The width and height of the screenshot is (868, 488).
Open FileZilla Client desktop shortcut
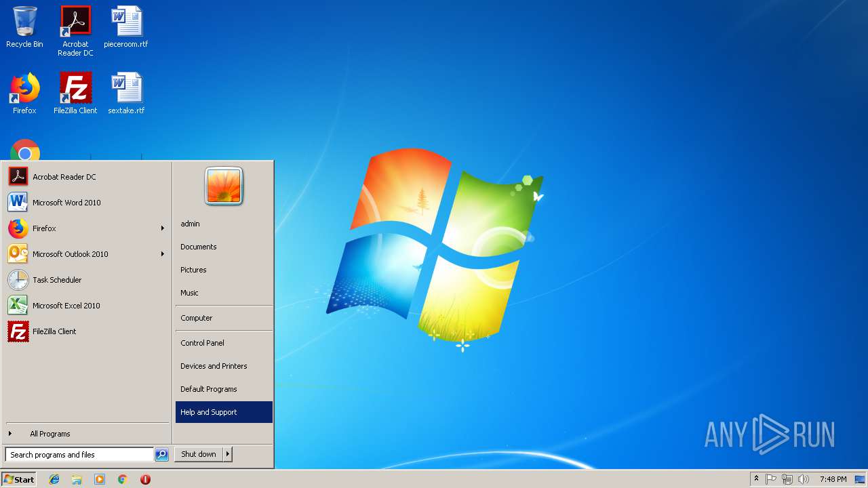75,94
